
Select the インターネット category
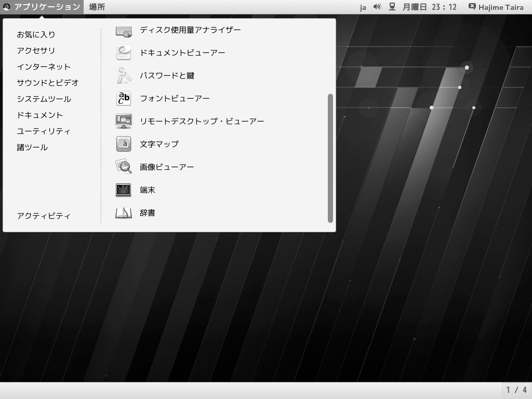point(44,66)
